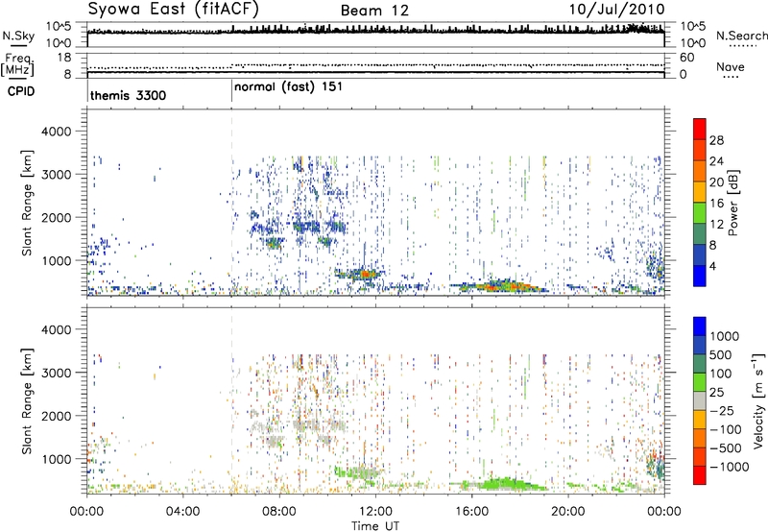768x532 pixels.
Task: Click the '28' Power colorbar label
Action: pyautogui.click(x=716, y=140)
